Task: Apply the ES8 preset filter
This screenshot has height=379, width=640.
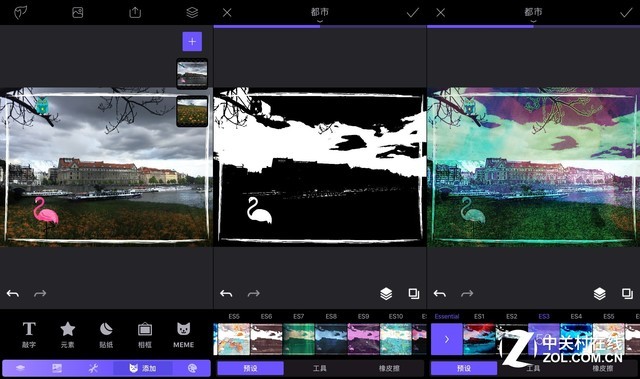Action: tap(331, 339)
